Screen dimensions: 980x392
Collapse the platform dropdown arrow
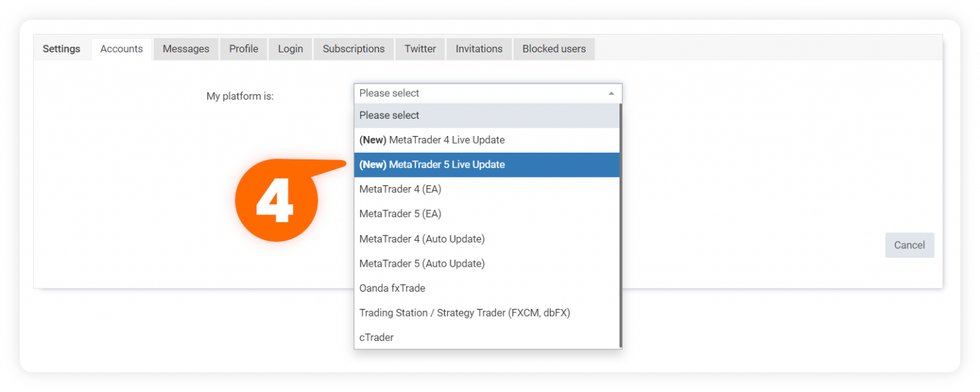pyautogui.click(x=611, y=93)
